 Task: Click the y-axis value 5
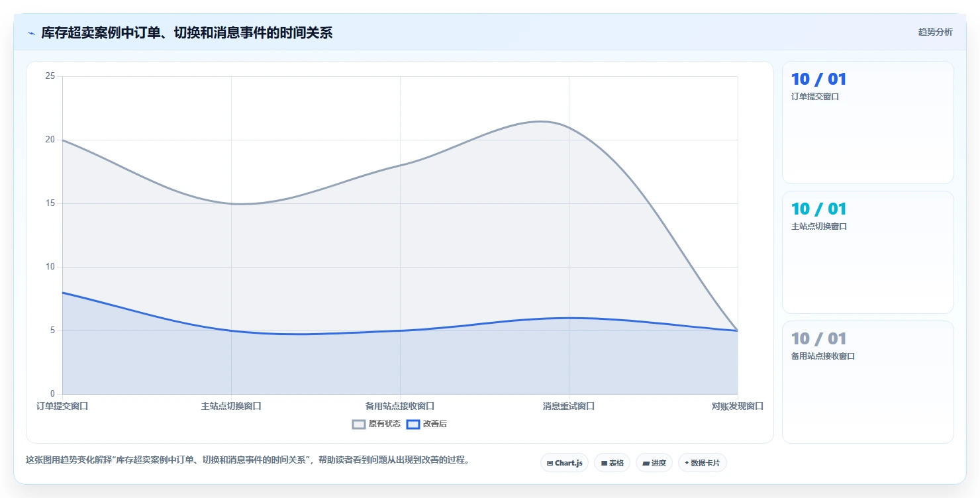click(x=52, y=330)
